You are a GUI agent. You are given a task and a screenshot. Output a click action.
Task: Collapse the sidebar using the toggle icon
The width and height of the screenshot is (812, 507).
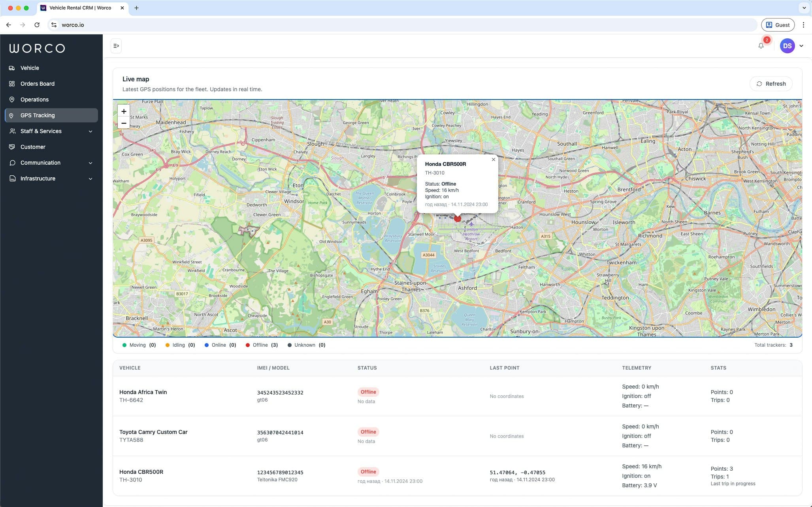(116, 46)
